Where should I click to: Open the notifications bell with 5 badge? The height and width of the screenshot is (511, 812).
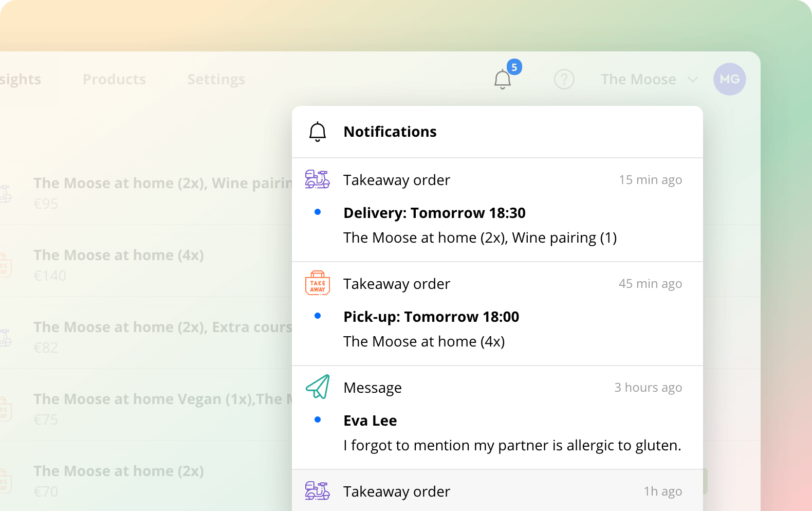(x=503, y=79)
